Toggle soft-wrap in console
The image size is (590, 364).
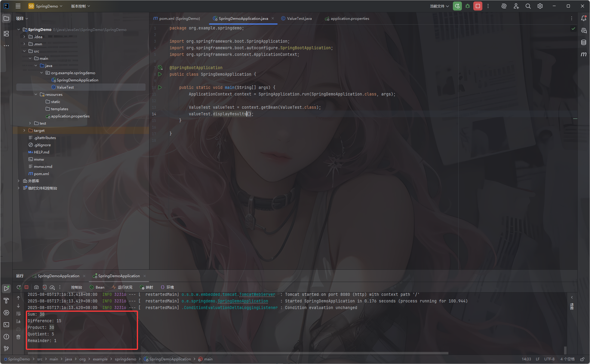tap(18, 314)
